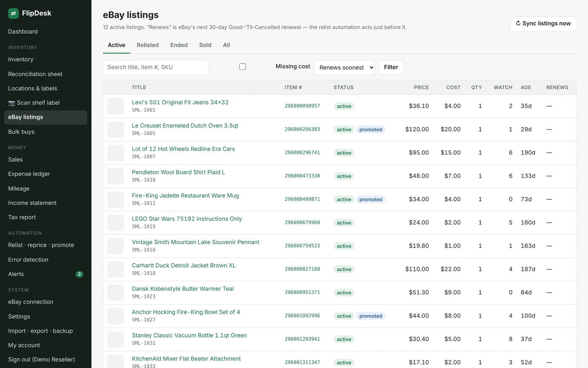Screen dimensions: 588x368
Task: Open Import · export · backup
Action: 46,331
